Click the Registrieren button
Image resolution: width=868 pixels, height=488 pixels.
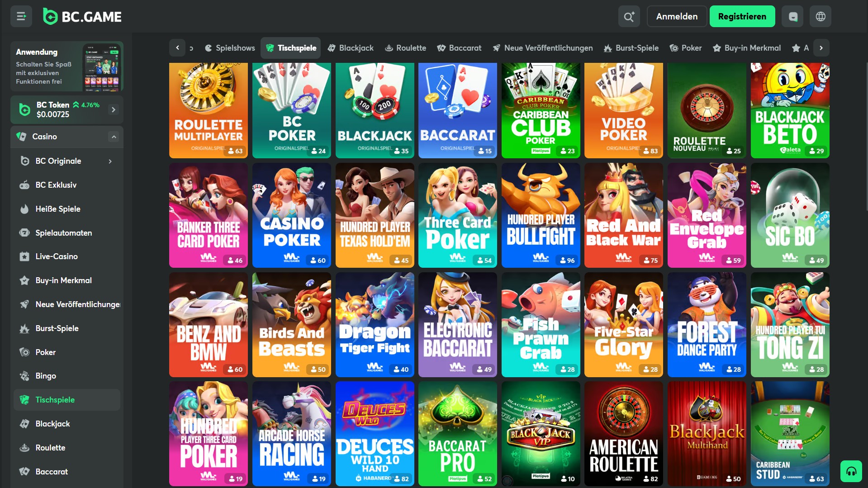tap(742, 16)
